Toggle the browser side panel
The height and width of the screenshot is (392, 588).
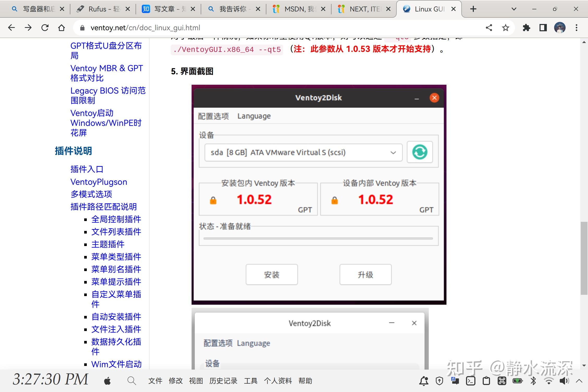(543, 28)
